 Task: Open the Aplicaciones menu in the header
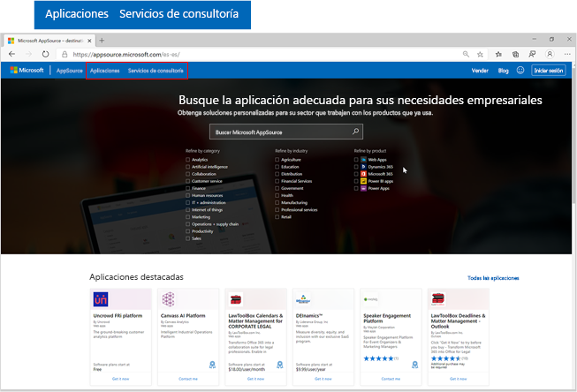coord(105,71)
